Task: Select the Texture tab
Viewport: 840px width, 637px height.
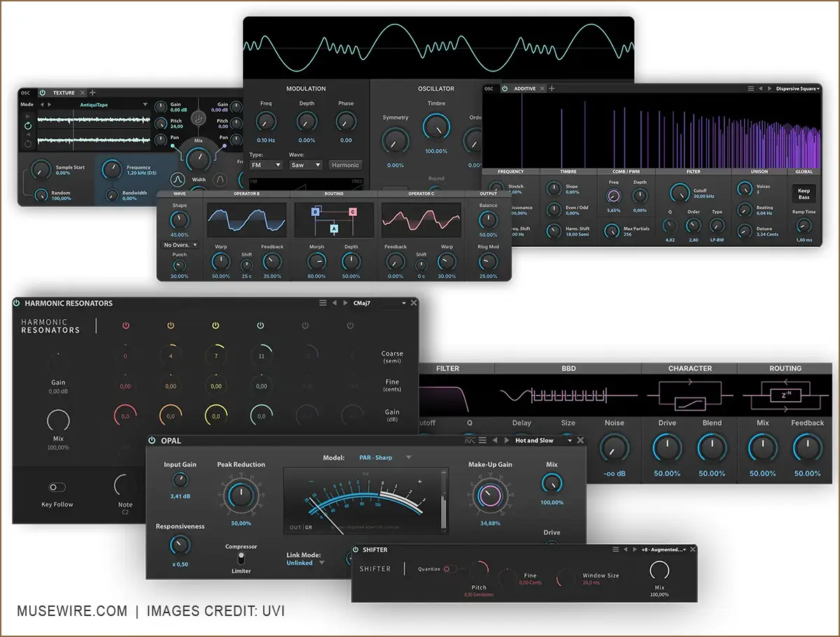Action: click(64, 92)
